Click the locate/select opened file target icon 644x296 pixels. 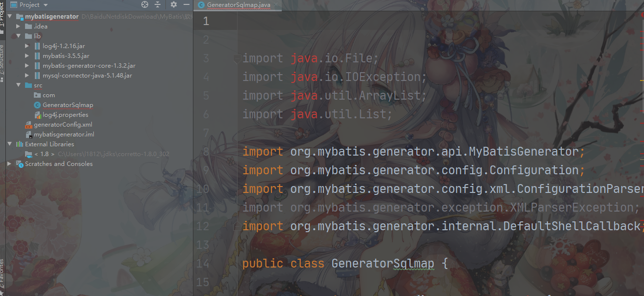(x=145, y=4)
